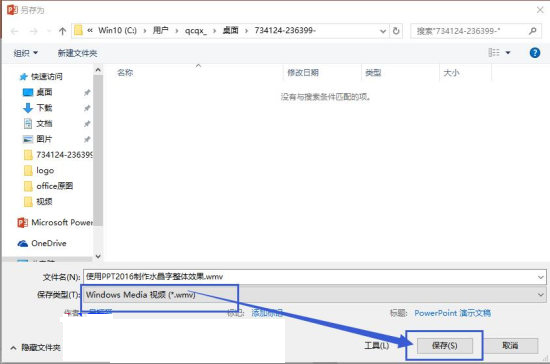
Task: Click PowerPoint 演示文稿 title link
Action: point(452,313)
